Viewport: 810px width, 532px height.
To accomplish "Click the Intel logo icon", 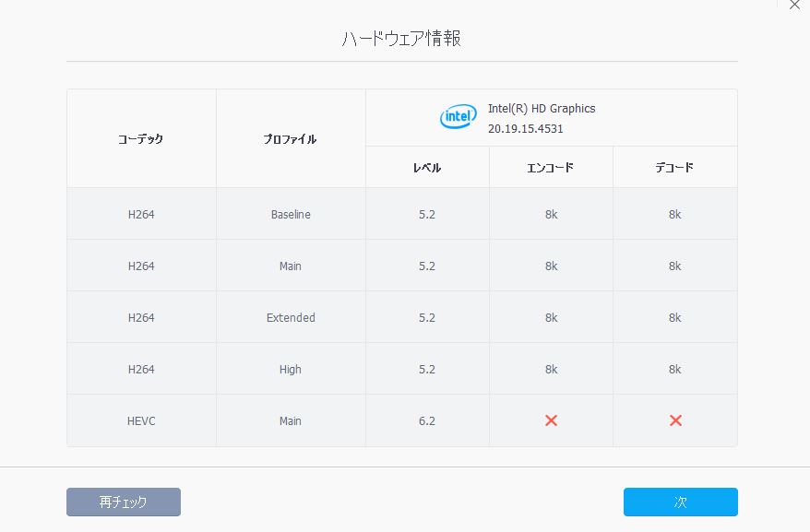I will click(459, 117).
